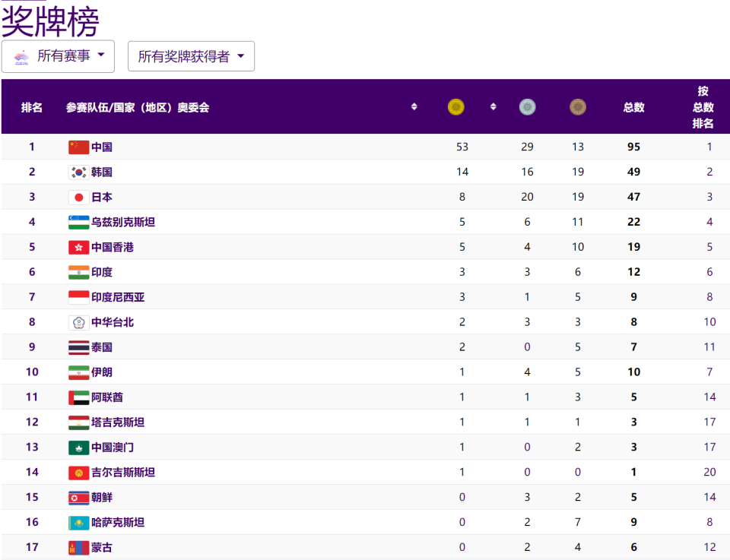This screenshot has height=560, width=730.
Task: Toggle sort arrows beside the gold medal
Action: (x=493, y=107)
